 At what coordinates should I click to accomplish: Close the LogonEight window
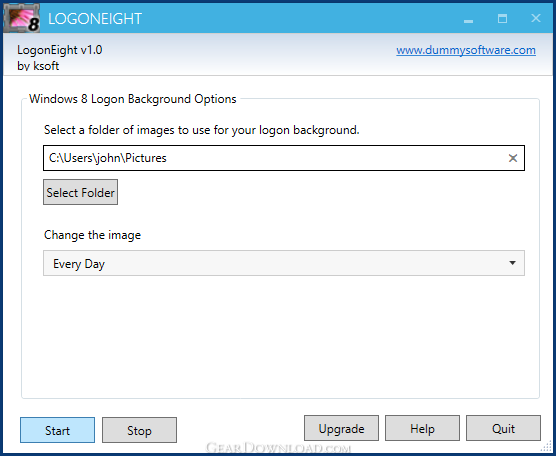coord(536,18)
